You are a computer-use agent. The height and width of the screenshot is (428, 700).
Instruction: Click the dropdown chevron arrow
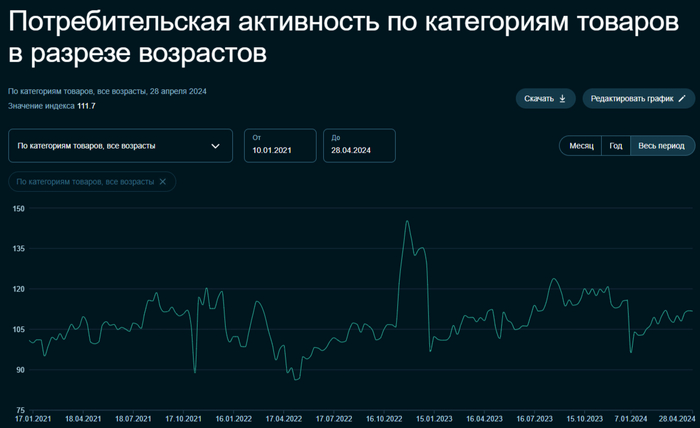(x=215, y=146)
